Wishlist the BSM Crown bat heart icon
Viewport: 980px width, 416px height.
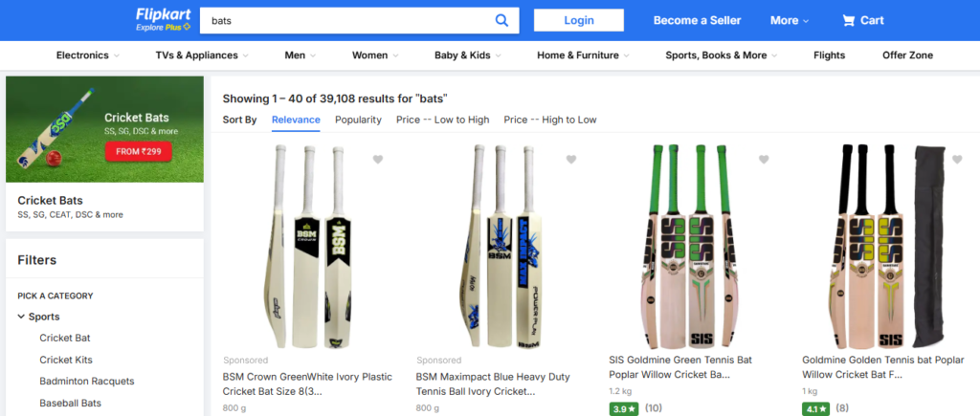[377, 160]
